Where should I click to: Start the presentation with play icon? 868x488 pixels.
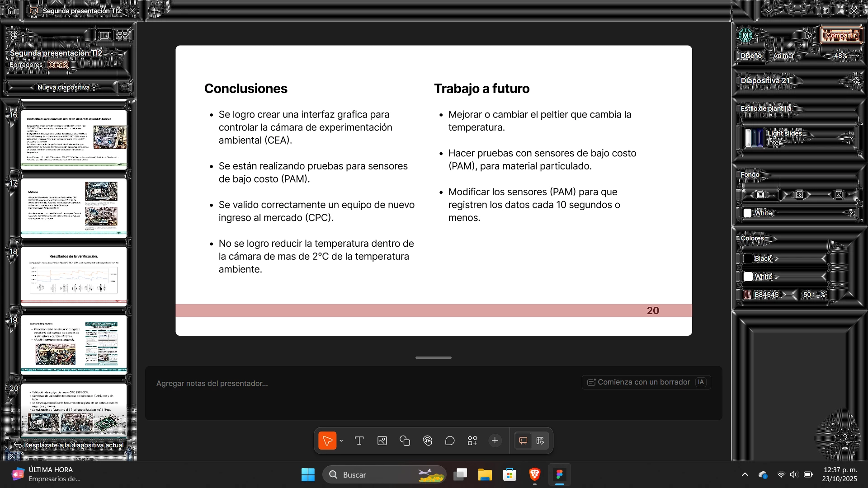tap(809, 35)
